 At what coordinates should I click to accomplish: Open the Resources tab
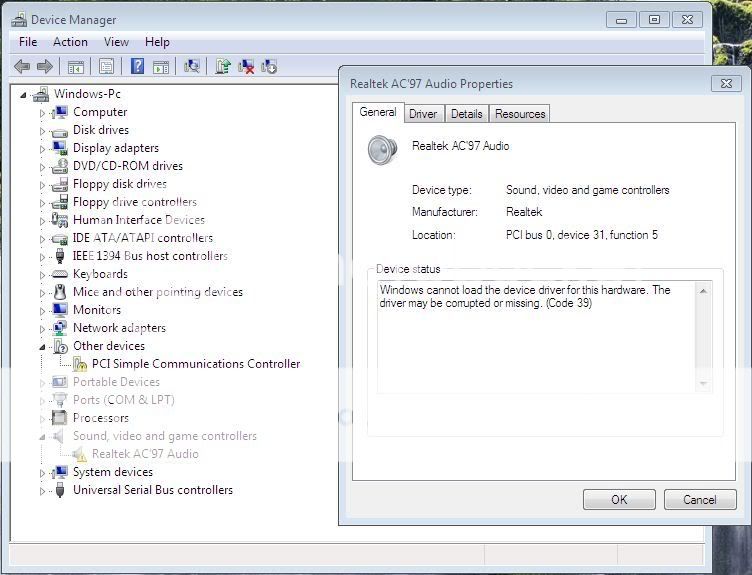520,114
